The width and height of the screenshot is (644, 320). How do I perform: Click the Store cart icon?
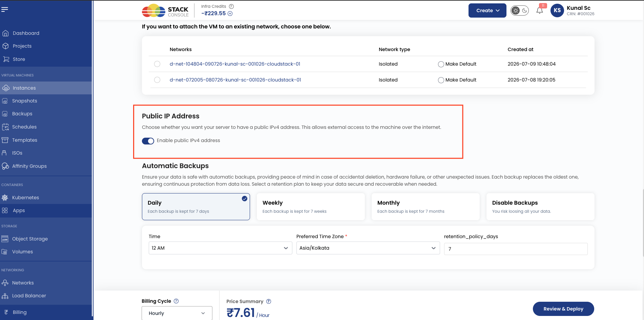point(6,59)
